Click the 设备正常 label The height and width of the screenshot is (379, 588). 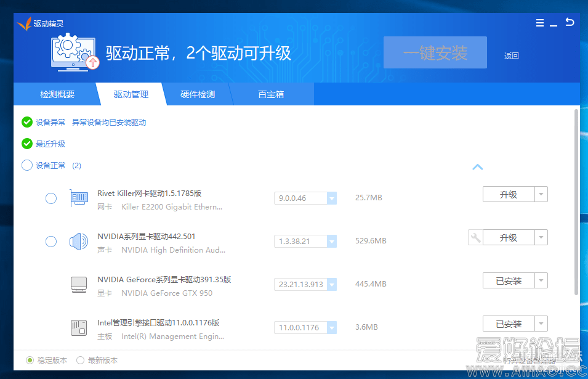click(x=50, y=166)
